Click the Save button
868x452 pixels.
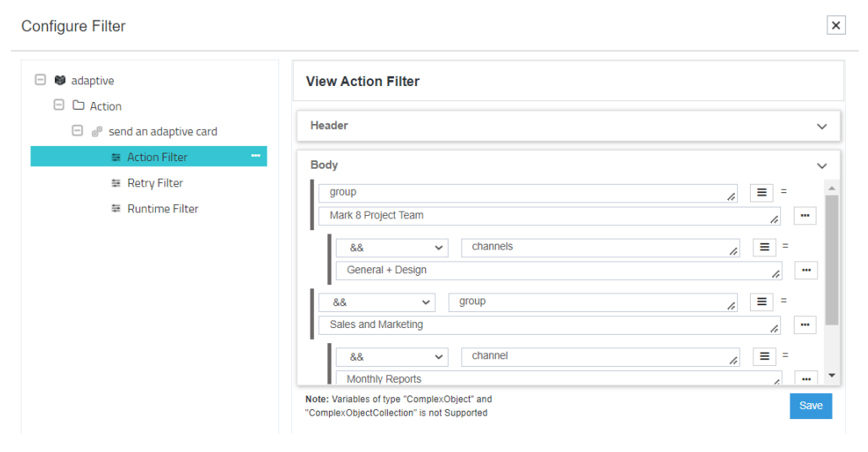(x=811, y=406)
